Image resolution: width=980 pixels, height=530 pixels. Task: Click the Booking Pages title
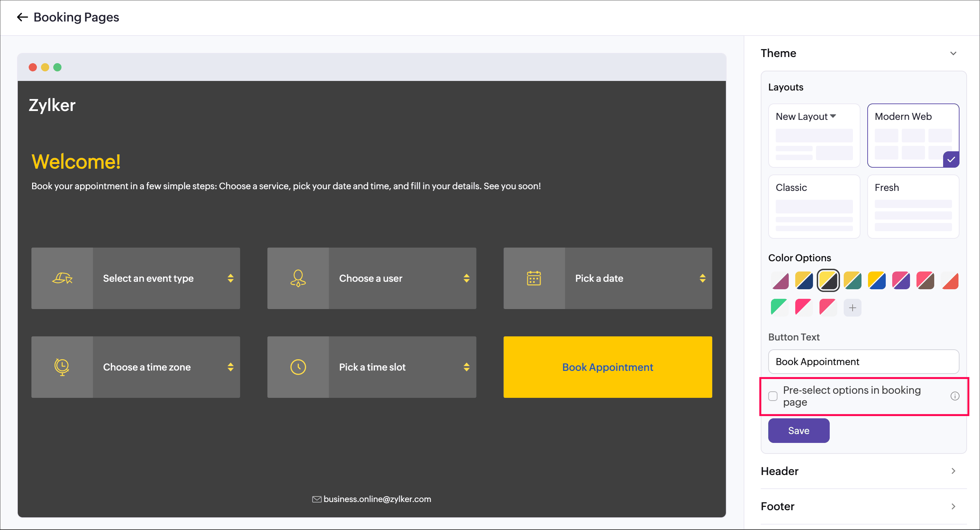click(76, 17)
